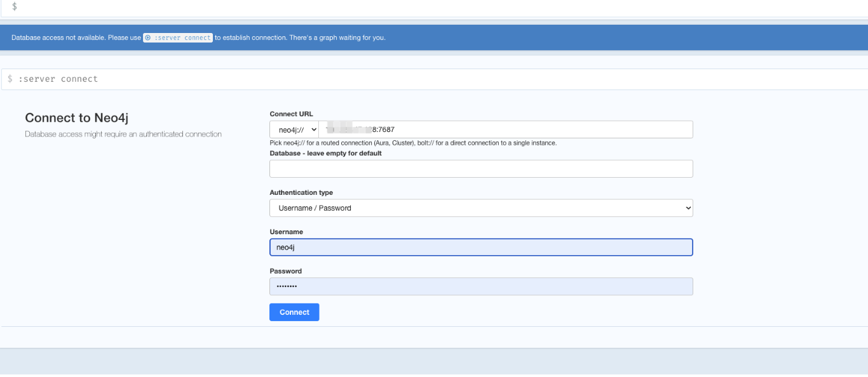Click the Password label text
The height and width of the screenshot is (377, 868).
coord(285,271)
